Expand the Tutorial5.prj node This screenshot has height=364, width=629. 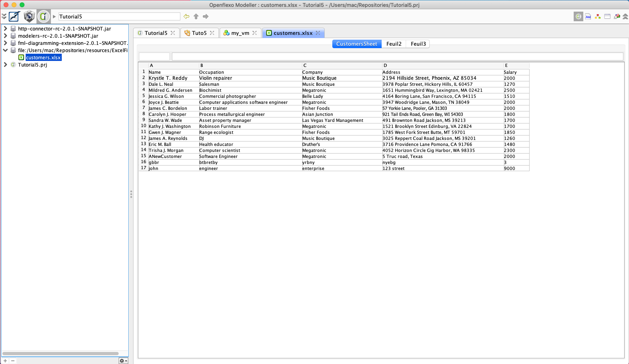click(5, 65)
